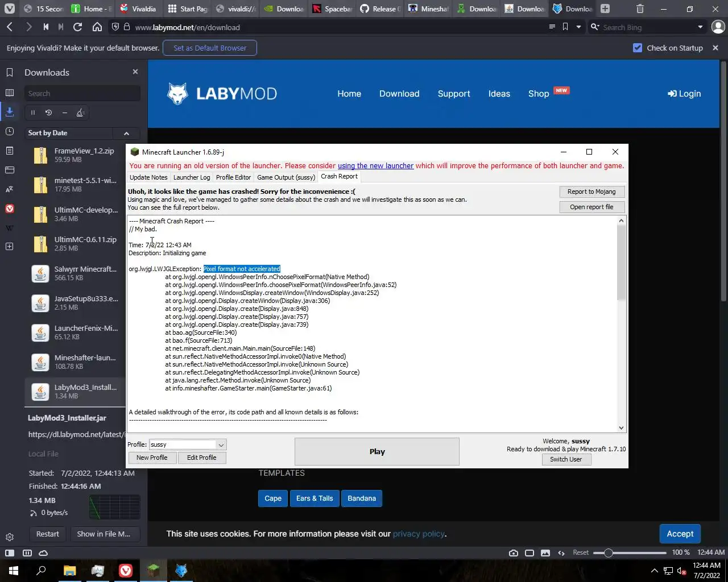
Task: Open the Sort by Date dropdown
Action: 69,133
